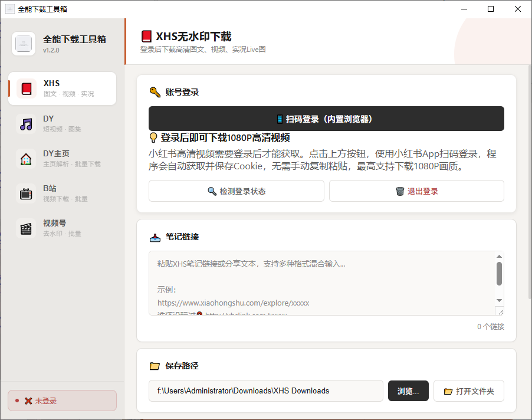The height and width of the screenshot is (420, 532).
Task: Click 检测登录状态 button
Action: click(236, 191)
